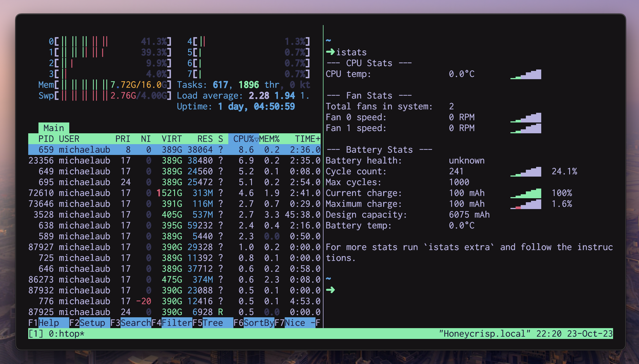Click the 1521G VIRT value
Screen dimensions: 639x364
(169, 193)
